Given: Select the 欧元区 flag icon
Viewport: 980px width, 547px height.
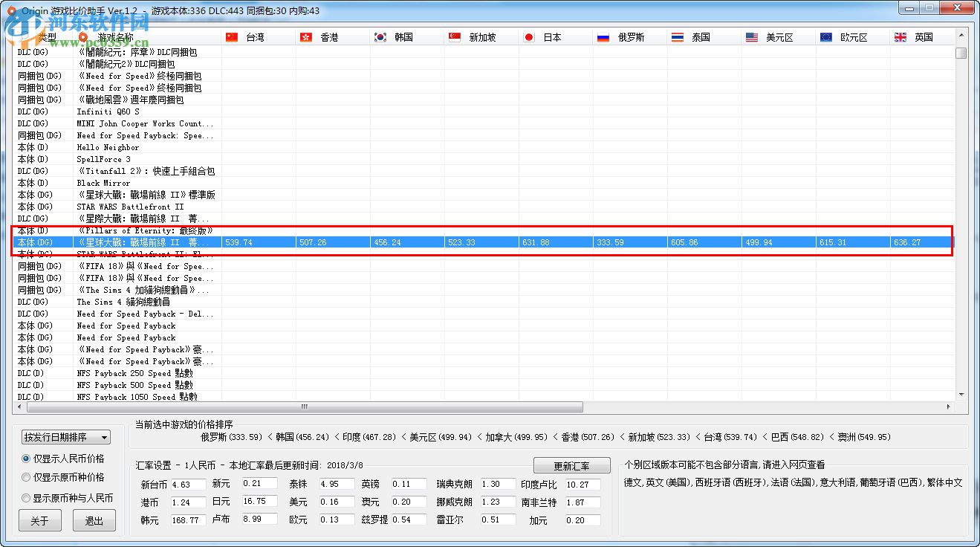Looking at the screenshot, I should (825, 36).
